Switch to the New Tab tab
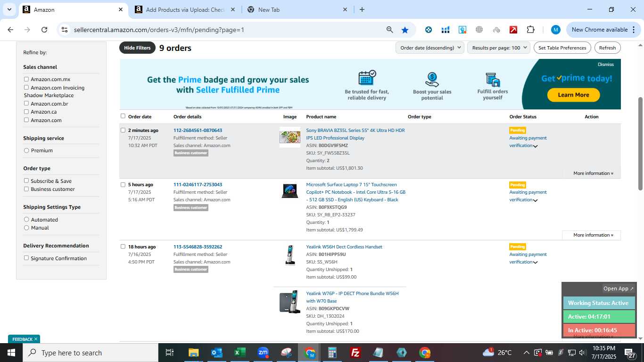Image resolution: width=644 pixels, height=362 pixels. click(x=298, y=9)
